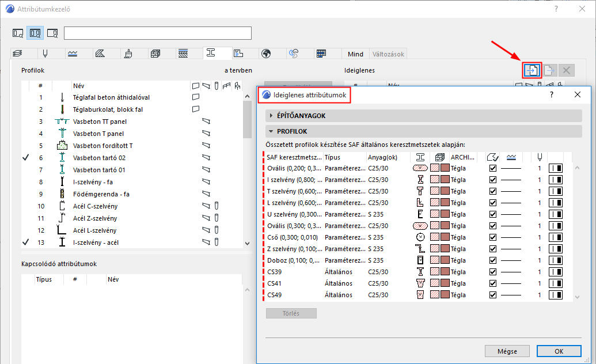Uncheck the Ovális (0,200 row checkbox
The image size is (596, 364).
point(493,168)
